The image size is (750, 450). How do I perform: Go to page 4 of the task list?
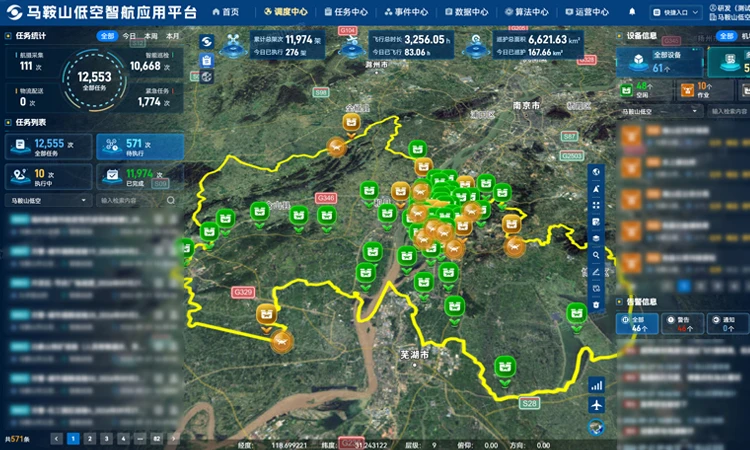tap(123, 438)
